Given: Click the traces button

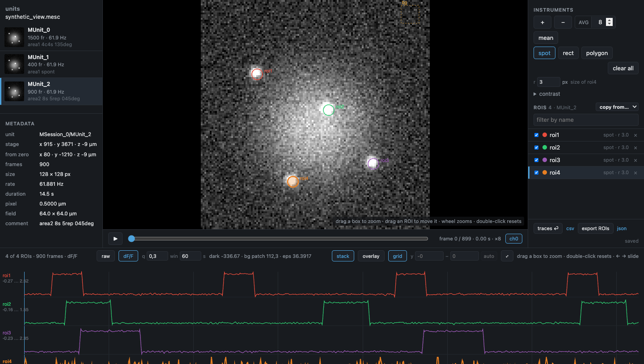Looking at the screenshot, I should [x=548, y=228].
